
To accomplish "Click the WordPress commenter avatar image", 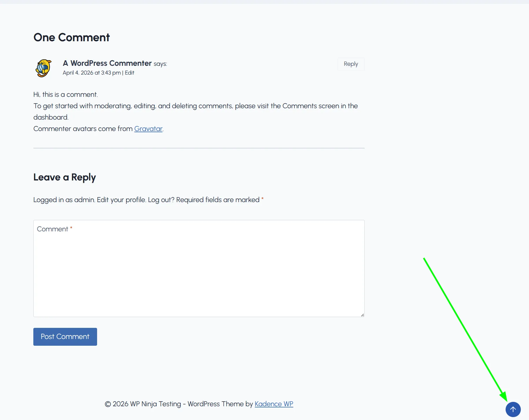I will (x=43, y=68).
